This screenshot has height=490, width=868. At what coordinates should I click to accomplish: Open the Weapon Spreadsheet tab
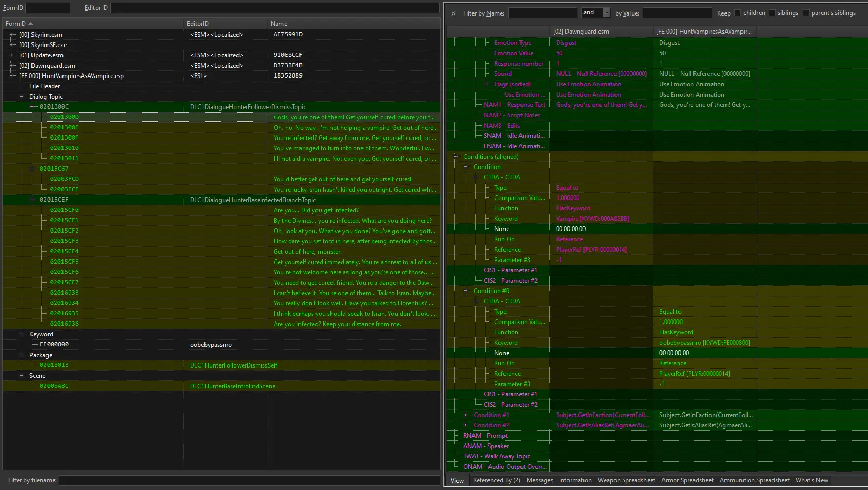pyautogui.click(x=626, y=480)
